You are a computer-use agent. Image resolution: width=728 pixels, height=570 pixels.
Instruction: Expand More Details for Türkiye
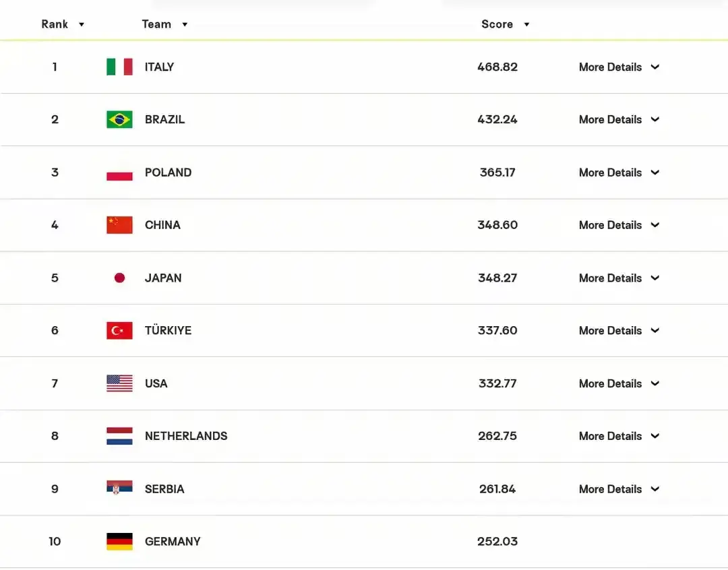click(x=619, y=331)
